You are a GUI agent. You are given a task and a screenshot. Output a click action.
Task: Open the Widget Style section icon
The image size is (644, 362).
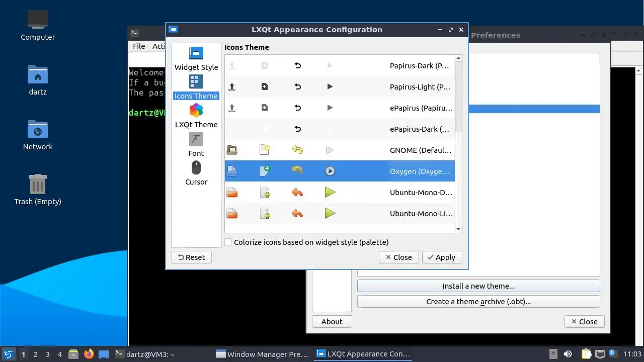196,53
